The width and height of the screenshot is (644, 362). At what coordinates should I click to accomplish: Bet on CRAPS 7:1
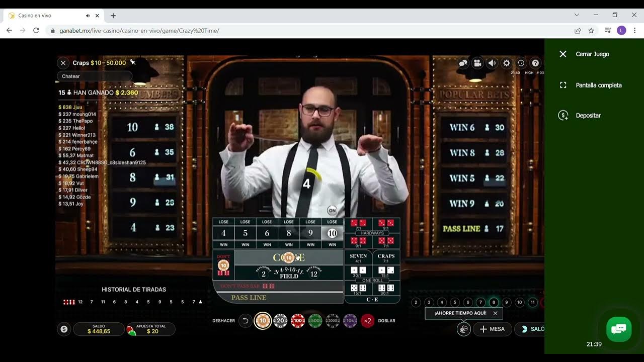(x=386, y=258)
